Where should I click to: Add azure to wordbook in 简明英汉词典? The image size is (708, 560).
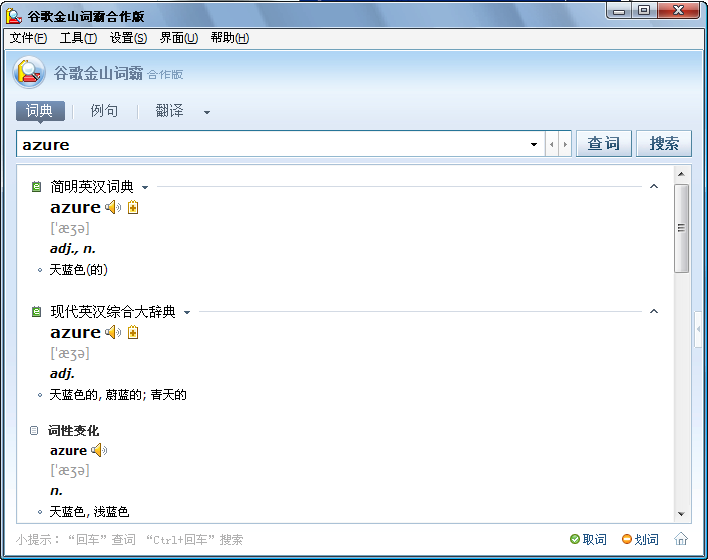click(133, 207)
